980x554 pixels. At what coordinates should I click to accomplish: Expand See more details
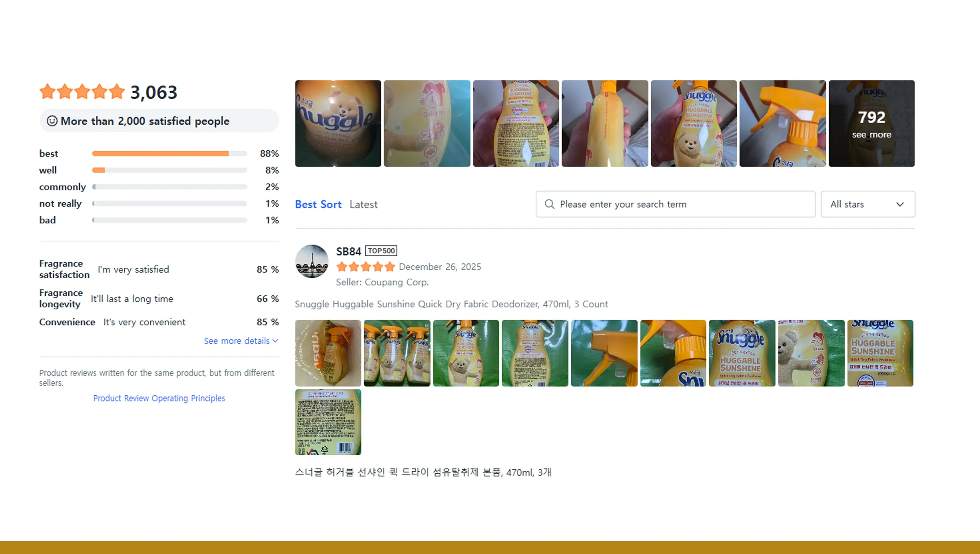click(x=241, y=341)
